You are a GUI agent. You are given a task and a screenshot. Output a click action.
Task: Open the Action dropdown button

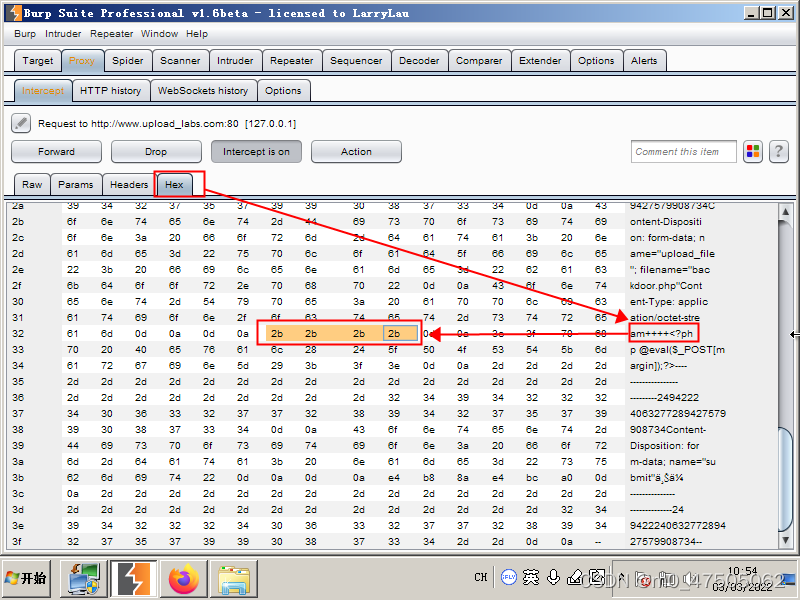tap(356, 152)
